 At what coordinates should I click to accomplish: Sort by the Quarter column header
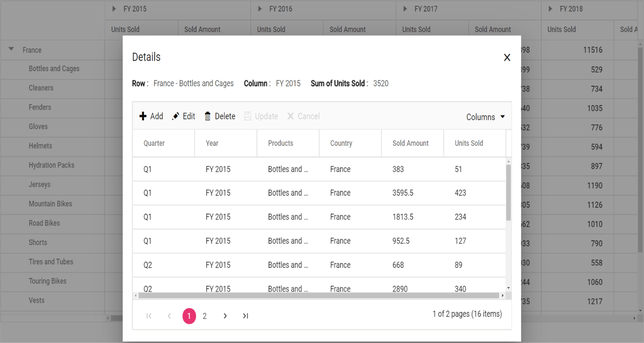163,143
